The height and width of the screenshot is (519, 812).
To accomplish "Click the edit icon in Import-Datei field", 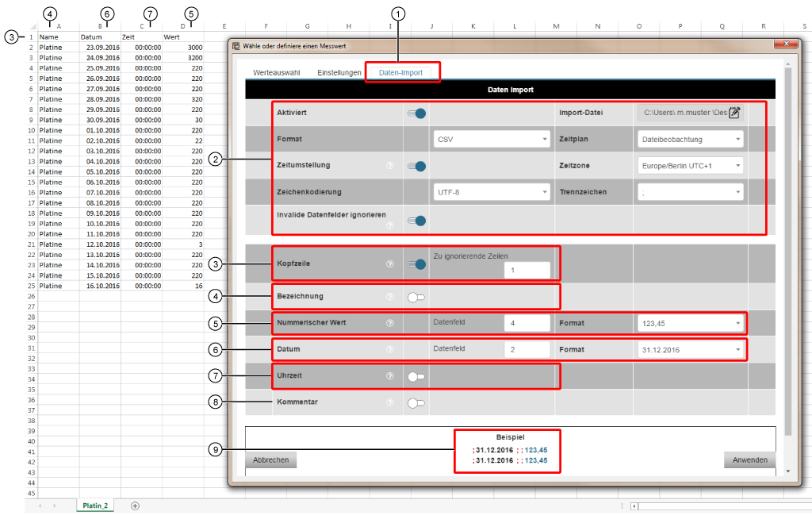I will 734,113.
